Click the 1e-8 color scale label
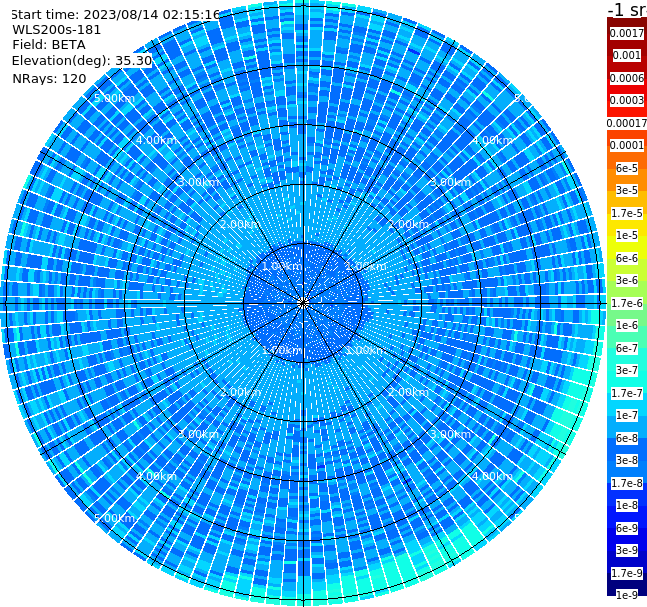Viewport: 647px width, 607px height. click(x=627, y=505)
